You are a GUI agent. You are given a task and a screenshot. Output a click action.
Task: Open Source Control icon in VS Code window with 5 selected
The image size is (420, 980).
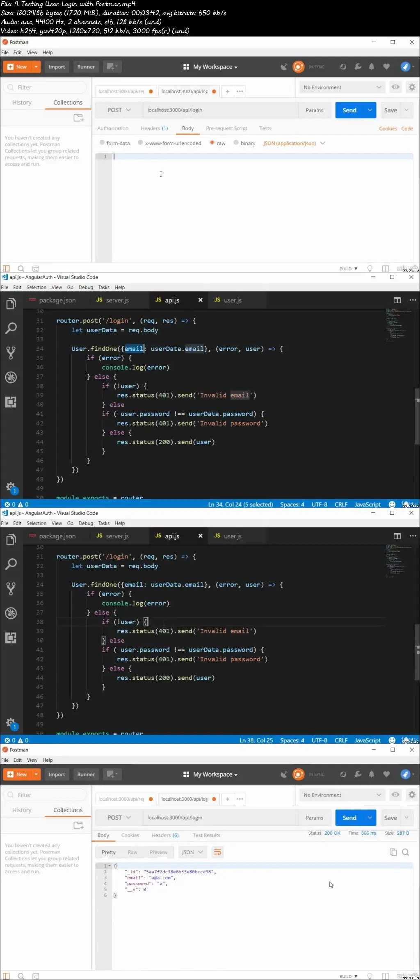(11, 353)
